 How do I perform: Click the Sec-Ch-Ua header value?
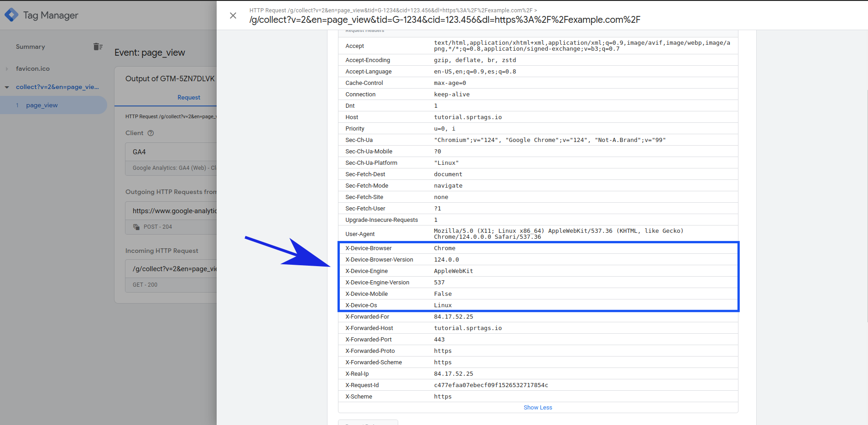pyautogui.click(x=550, y=140)
